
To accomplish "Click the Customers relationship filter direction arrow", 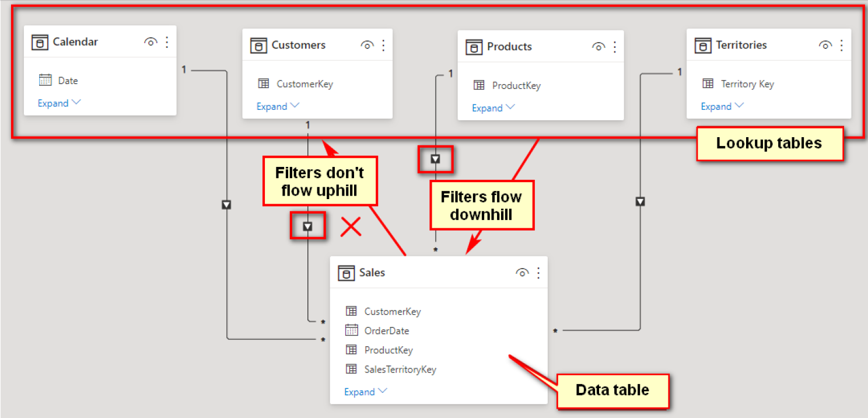I will (307, 226).
